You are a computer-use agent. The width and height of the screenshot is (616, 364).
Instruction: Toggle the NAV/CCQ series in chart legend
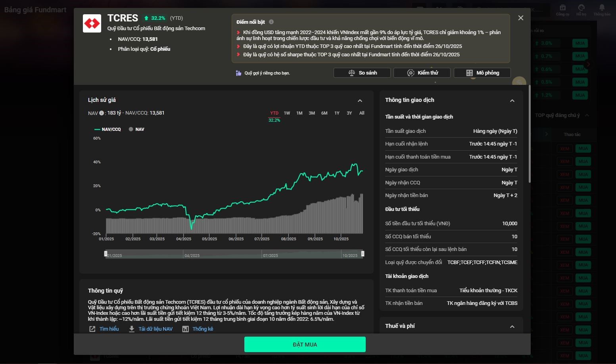click(107, 129)
